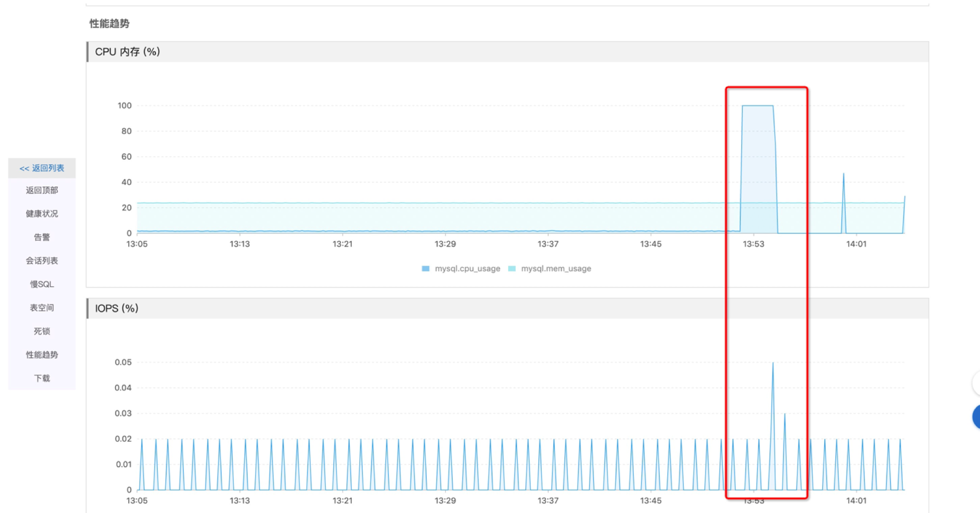
Task: Click the 返回列表 back link
Action: point(42,168)
